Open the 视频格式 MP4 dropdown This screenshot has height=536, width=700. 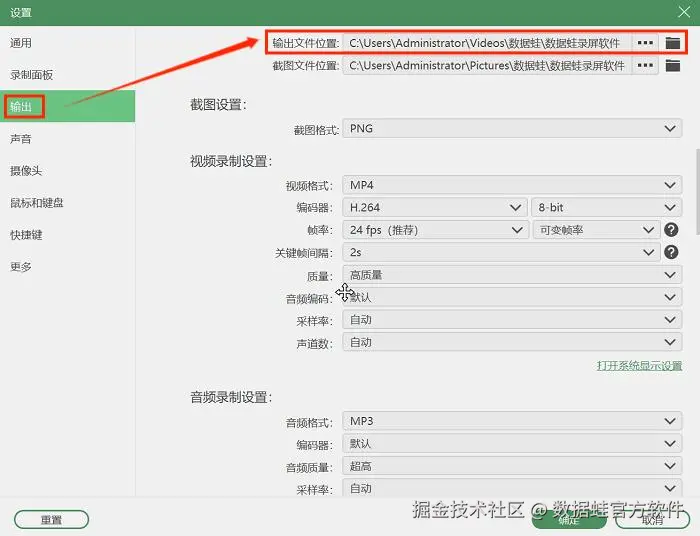coord(512,185)
